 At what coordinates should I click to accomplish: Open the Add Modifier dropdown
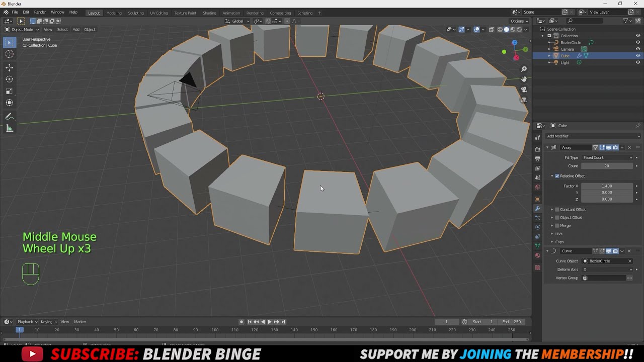tap(593, 136)
